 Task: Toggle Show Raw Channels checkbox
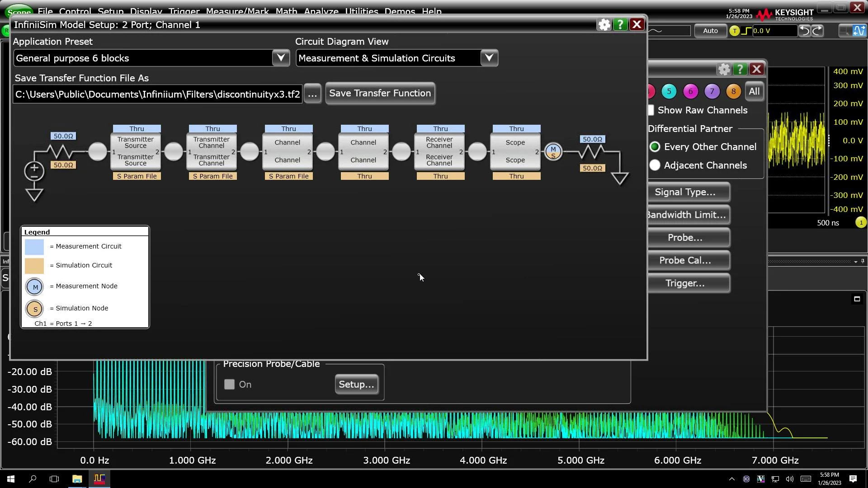pos(651,110)
